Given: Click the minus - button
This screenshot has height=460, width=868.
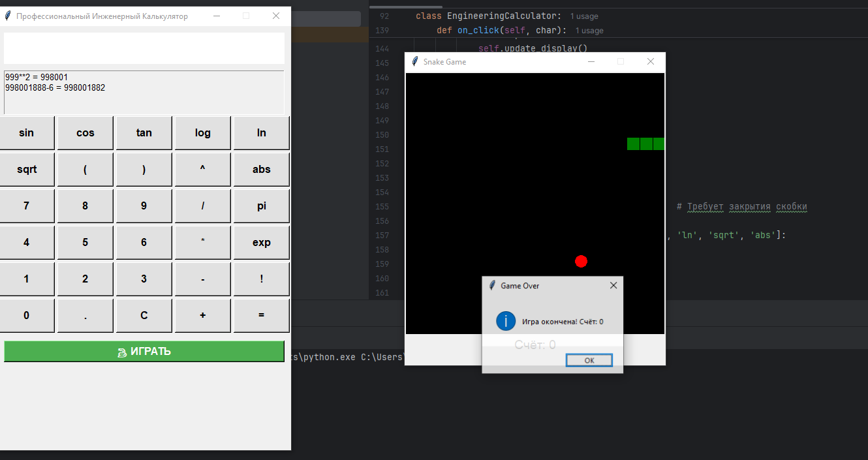Looking at the screenshot, I should point(203,279).
